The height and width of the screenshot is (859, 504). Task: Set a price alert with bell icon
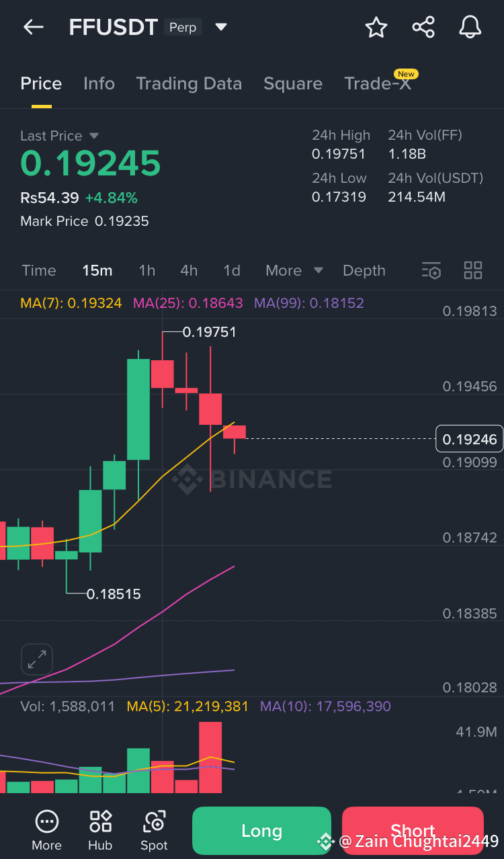(470, 28)
